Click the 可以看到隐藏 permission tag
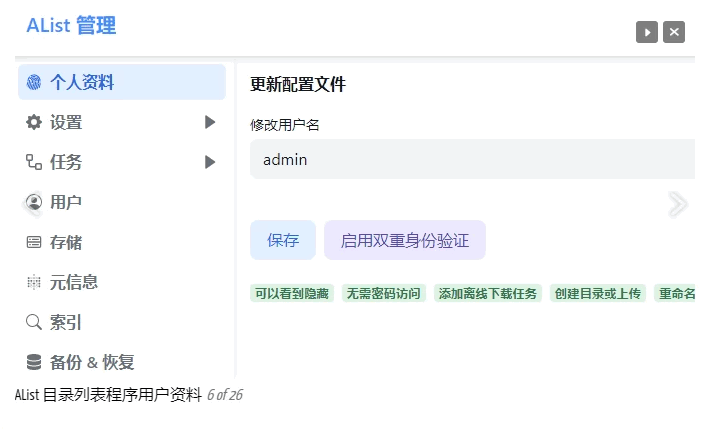Image resolution: width=709 pixels, height=429 pixels. 292,293
